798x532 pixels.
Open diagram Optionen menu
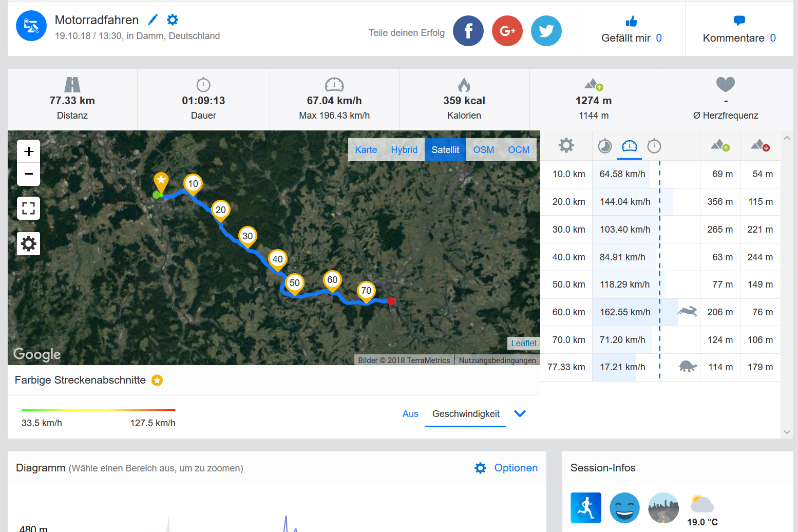[x=506, y=468]
